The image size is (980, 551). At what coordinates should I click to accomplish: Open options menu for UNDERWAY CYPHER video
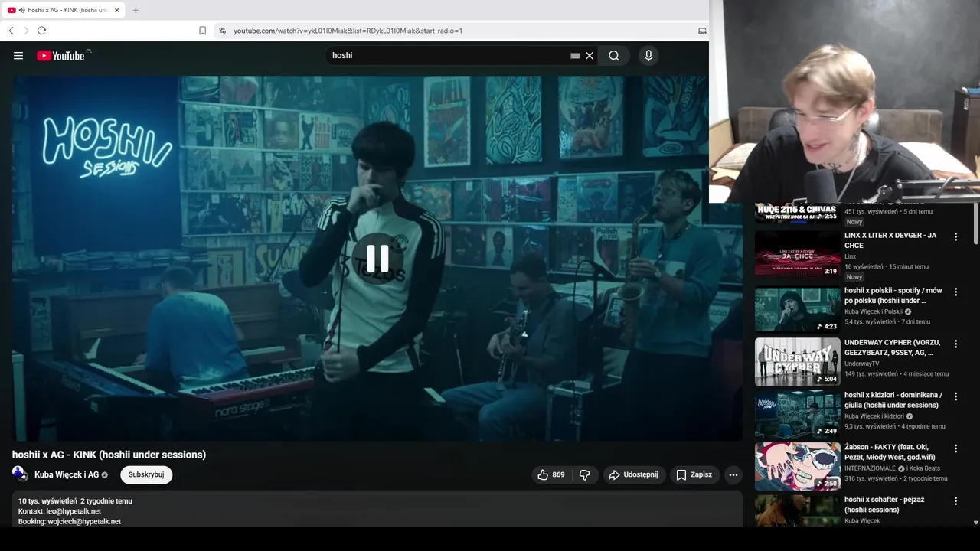pyautogui.click(x=955, y=344)
